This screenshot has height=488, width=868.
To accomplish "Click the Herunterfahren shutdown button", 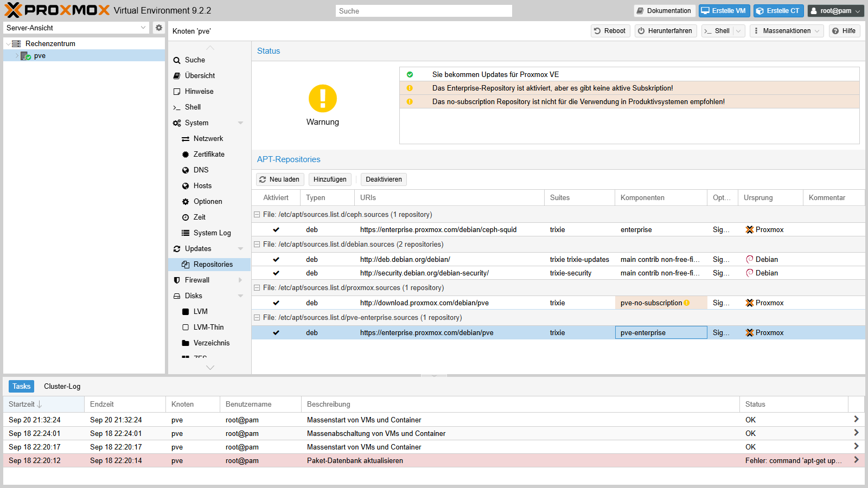I will (666, 31).
